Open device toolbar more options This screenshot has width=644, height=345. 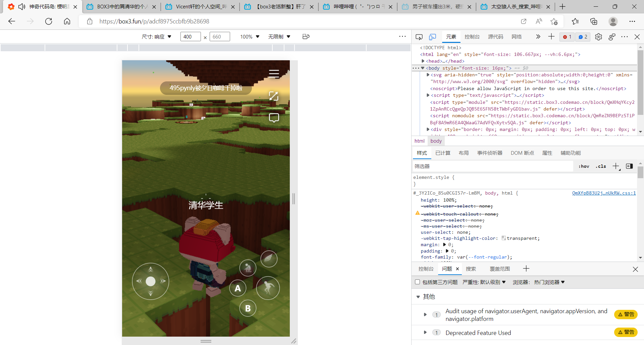tap(402, 37)
